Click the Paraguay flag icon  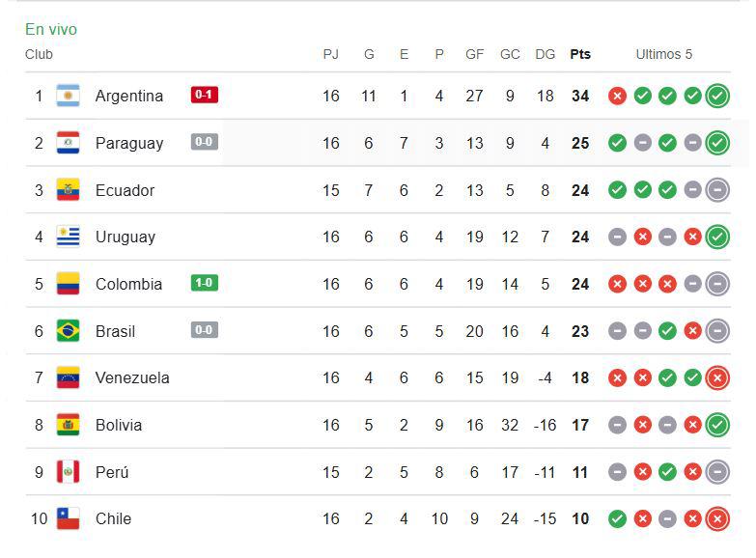click(x=68, y=143)
